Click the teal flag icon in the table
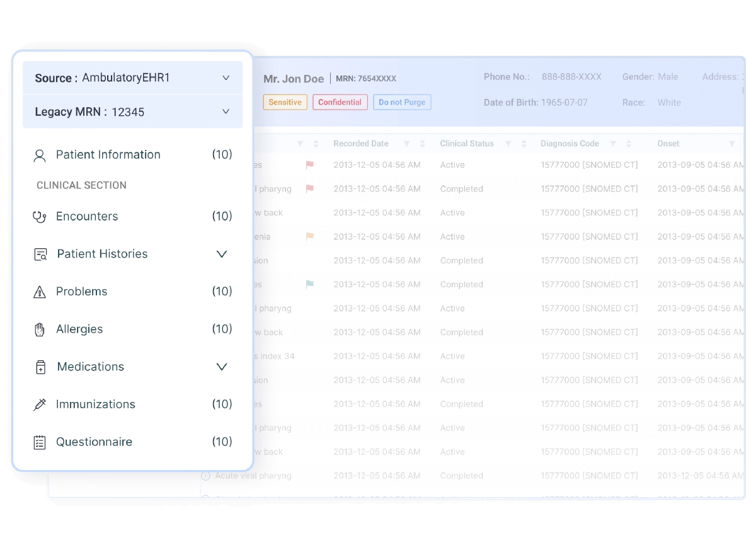This screenshot has height=550, width=756. pyautogui.click(x=309, y=285)
